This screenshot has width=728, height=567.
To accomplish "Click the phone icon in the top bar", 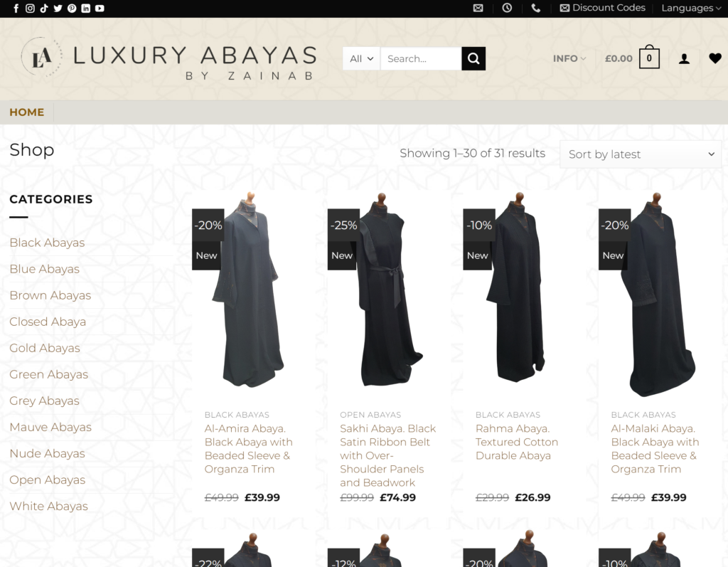I will 536,9.
